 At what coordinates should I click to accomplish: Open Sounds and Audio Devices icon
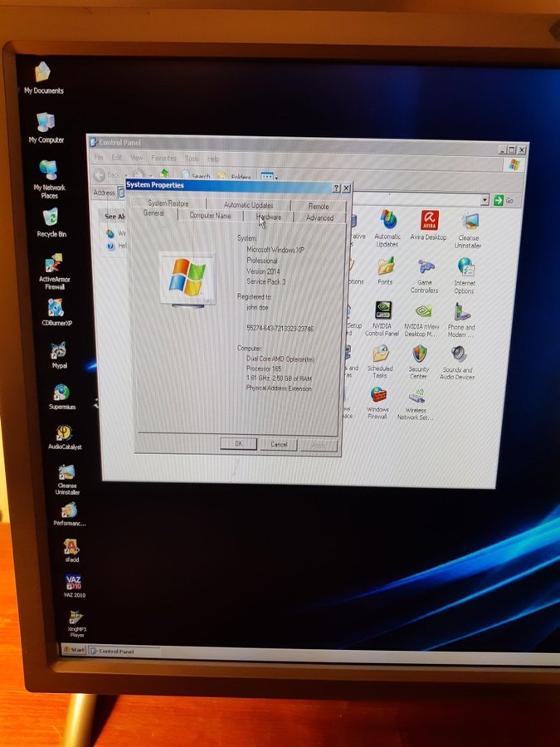[x=458, y=355]
